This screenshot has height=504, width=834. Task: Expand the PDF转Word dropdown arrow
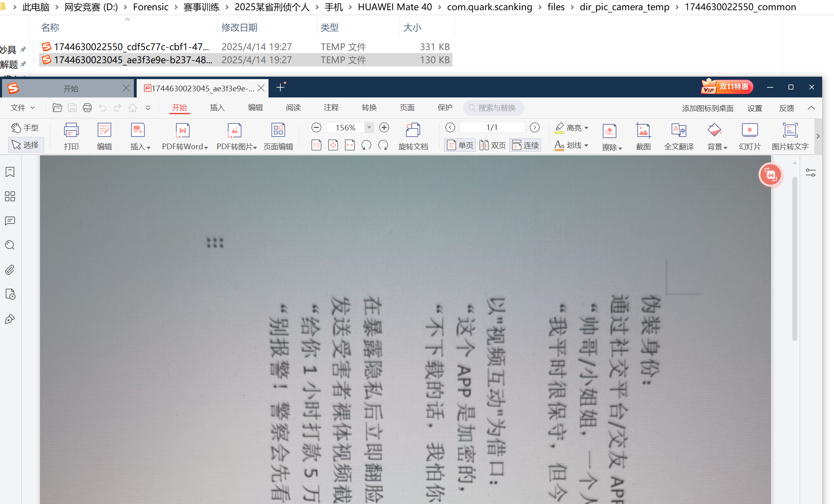pyautogui.click(x=206, y=148)
